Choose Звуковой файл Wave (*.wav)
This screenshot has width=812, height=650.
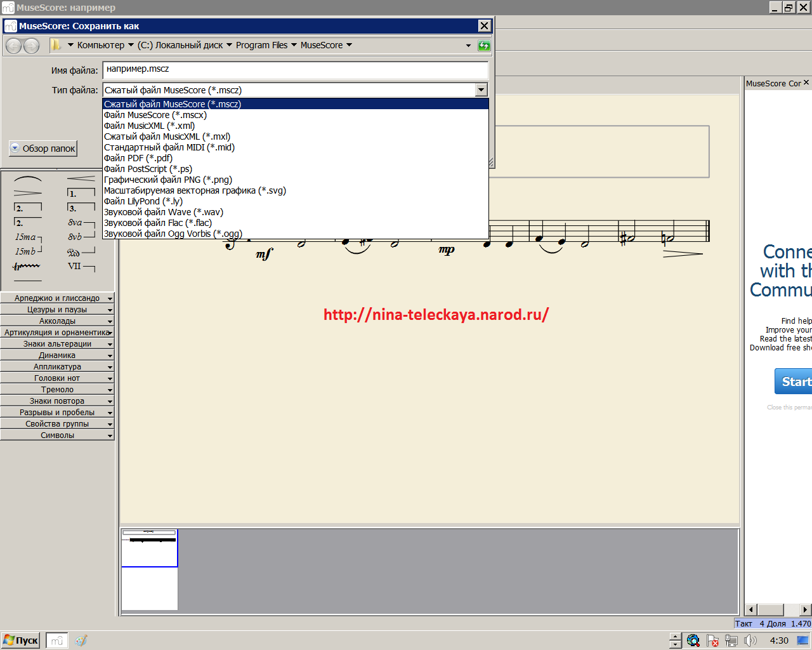[296, 212]
